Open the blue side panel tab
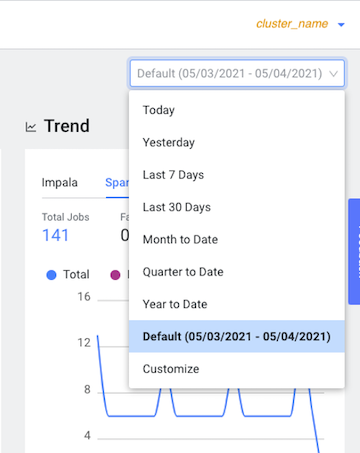The image size is (360, 453). [x=354, y=252]
